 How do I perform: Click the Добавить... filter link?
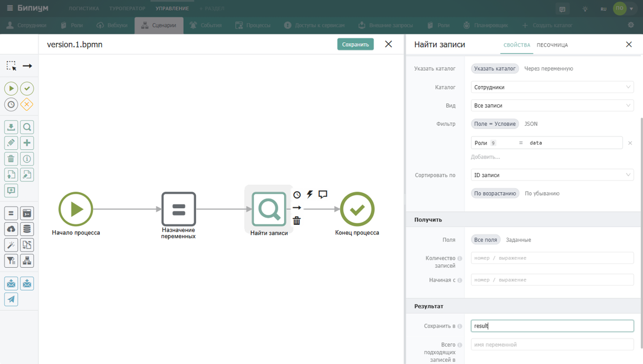click(x=485, y=157)
